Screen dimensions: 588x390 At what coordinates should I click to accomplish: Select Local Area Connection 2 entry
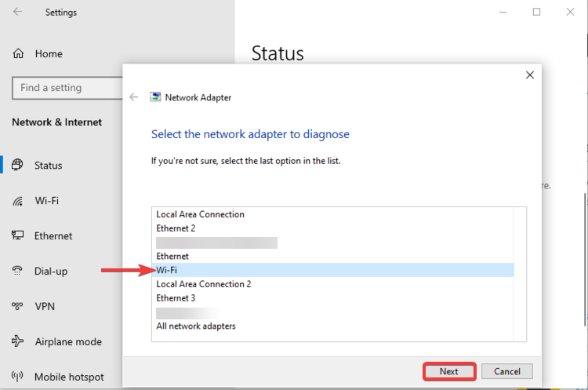[x=204, y=284]
